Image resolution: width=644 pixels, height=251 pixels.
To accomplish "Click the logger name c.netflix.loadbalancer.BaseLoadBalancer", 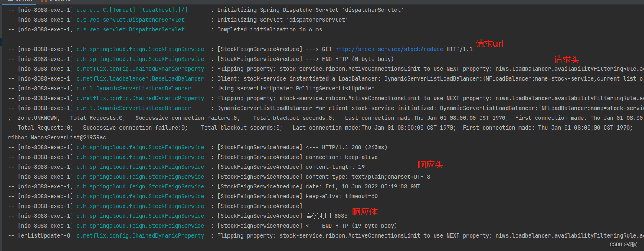I will tap(140, 78).
